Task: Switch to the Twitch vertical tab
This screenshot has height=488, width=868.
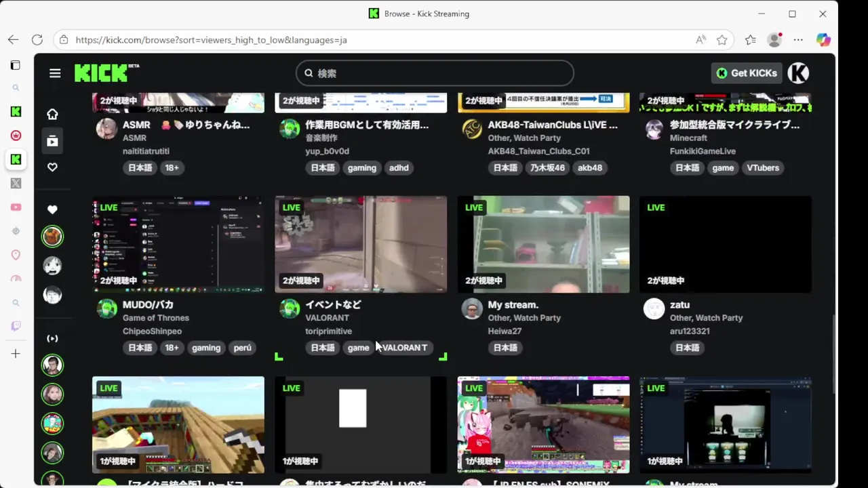Action: click(16, 327)
